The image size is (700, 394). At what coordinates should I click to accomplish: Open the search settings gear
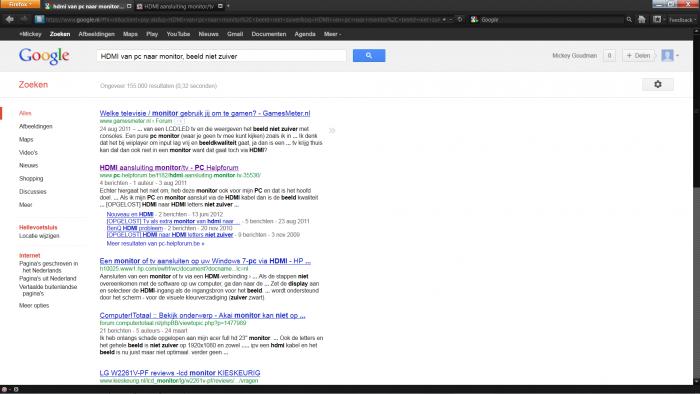tap(658, 84)
